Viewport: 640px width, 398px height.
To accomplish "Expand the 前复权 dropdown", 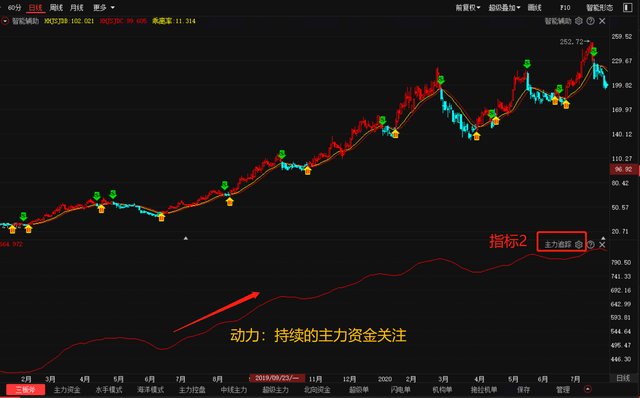I will pos(468,8).
